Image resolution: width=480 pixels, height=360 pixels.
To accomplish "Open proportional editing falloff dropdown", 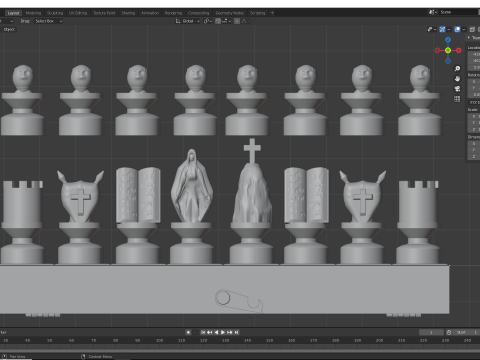I will 245,21.
